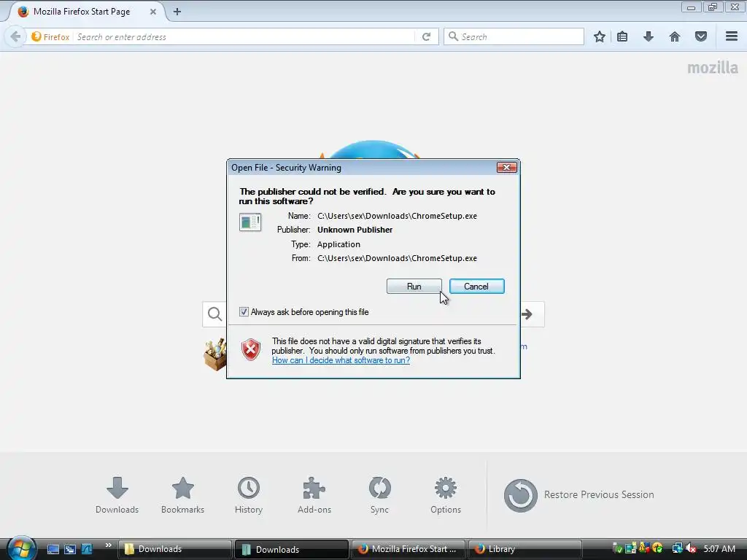Click the muted volume icon in the system tray
This screenshot has height=560, width=747.
[691, 548]
